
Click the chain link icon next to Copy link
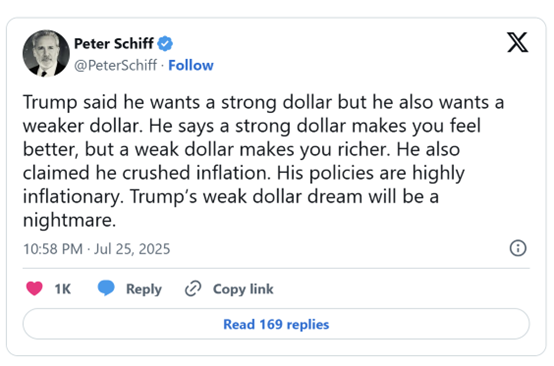click(x=193, y=289)
